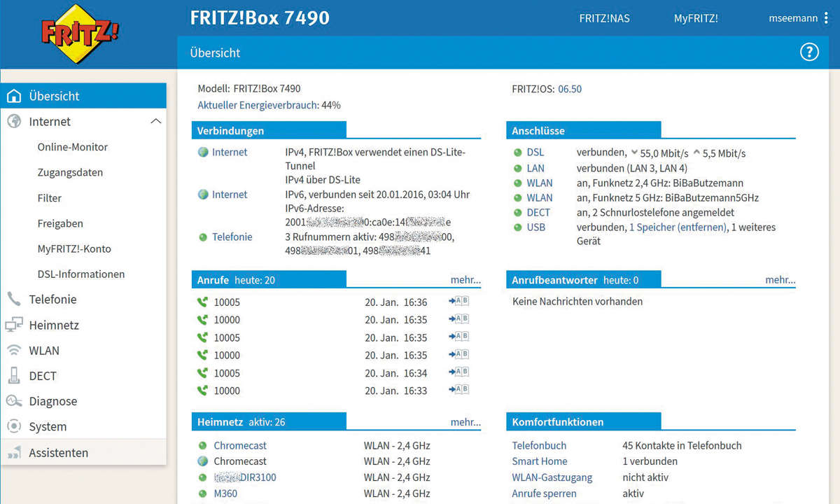The height and width of the screenshot is (504, 840).
Task: Open Filter submenu item
Action: 50,198
